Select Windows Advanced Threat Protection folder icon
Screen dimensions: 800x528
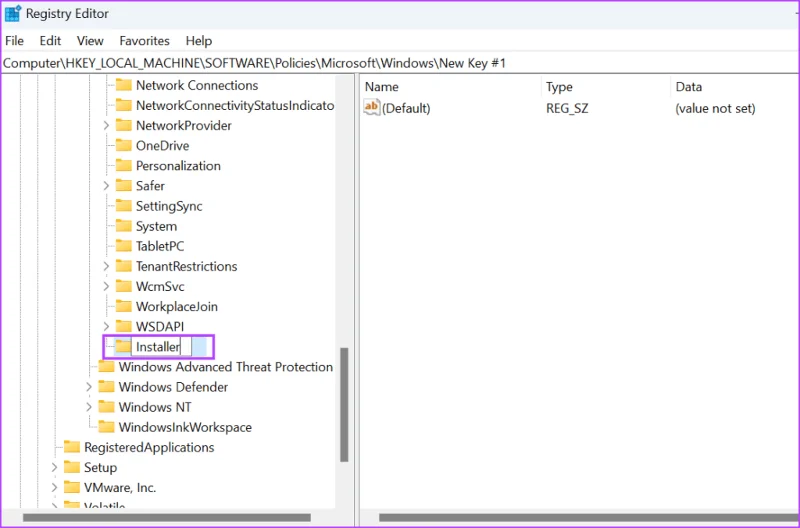coord(106,367)
